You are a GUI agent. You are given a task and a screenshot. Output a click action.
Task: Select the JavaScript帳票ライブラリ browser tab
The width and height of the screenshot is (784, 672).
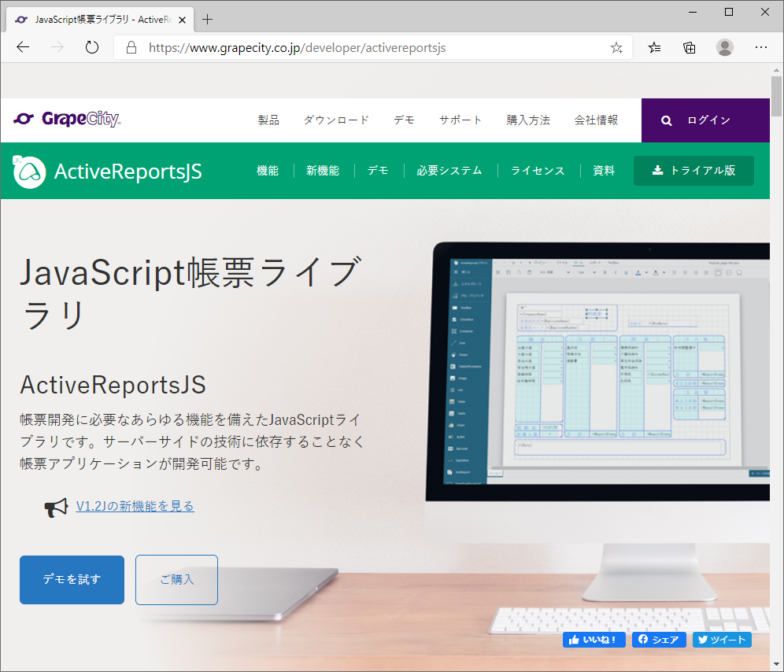pos(100,20)
